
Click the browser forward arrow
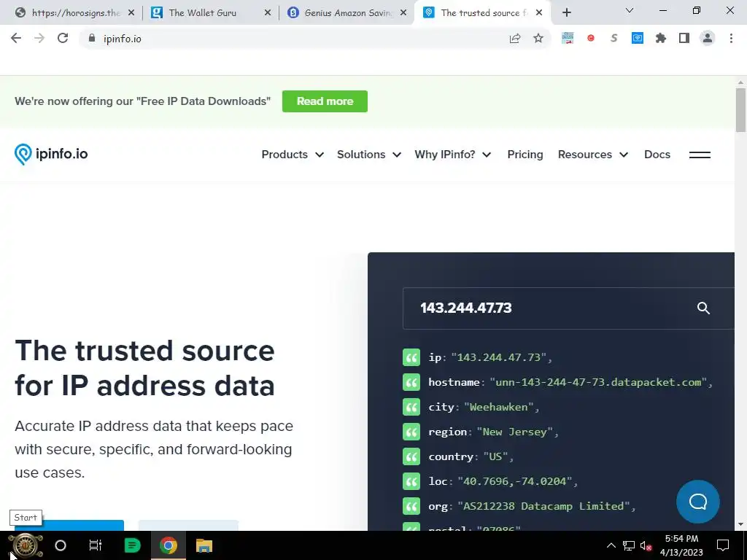click(x=39, y=38)
